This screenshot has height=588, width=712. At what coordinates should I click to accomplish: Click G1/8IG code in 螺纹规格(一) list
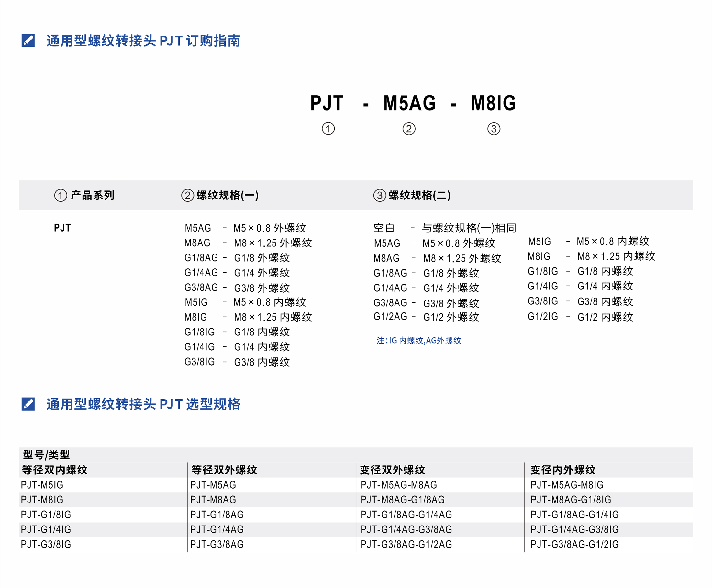click(199, 332)
